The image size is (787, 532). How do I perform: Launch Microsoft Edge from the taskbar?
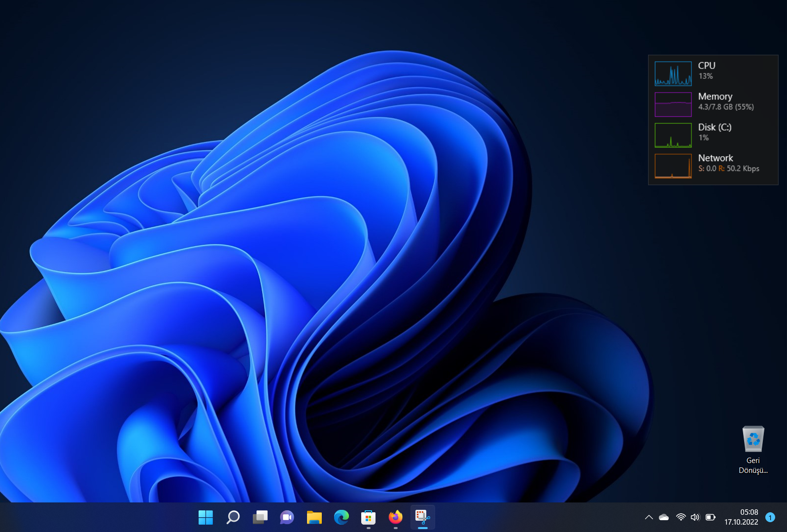tap(341, 517)
